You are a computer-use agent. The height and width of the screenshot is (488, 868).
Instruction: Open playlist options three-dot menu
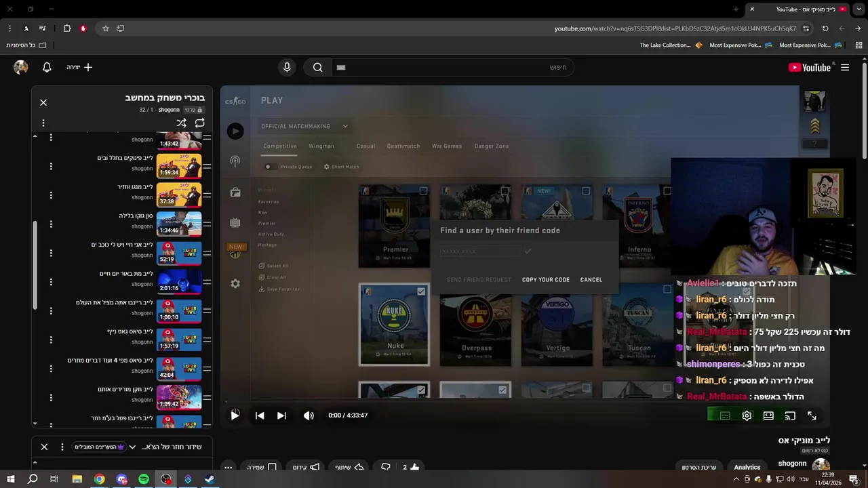coord(43,123)
